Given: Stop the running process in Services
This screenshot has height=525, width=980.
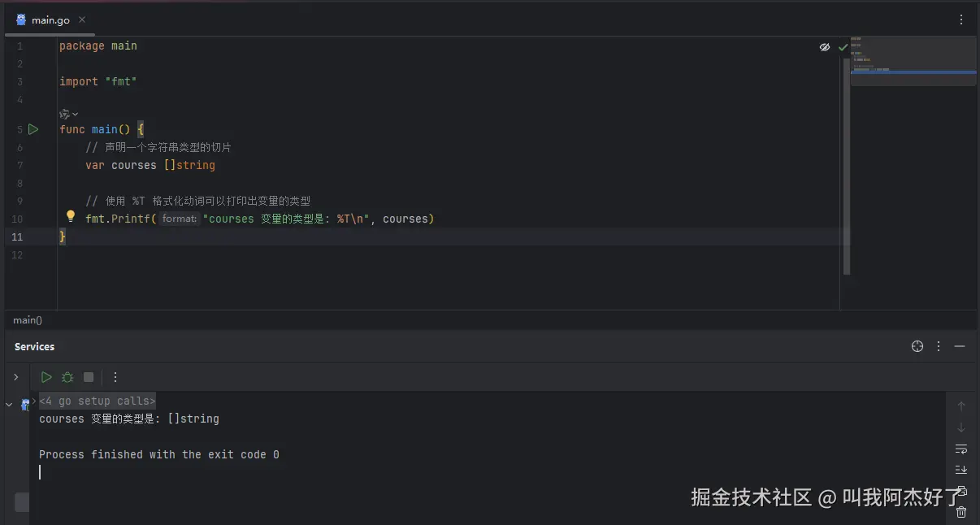Looking at the screenshot, I should click(x=89, y=377).
